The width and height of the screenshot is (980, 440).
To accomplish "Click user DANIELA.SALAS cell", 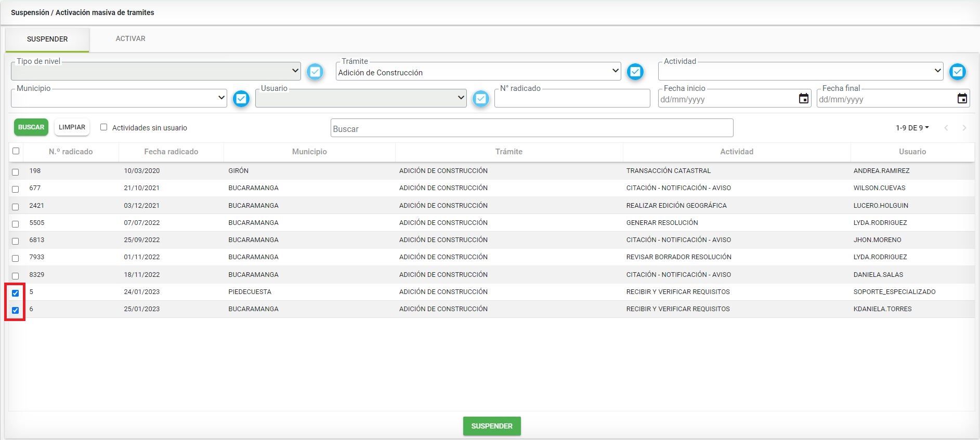I will [878, 275].
